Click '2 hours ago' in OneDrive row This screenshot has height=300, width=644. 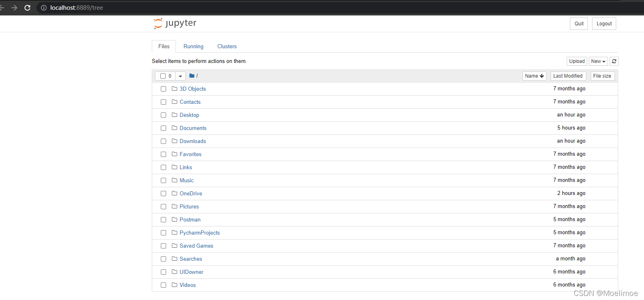571,193
